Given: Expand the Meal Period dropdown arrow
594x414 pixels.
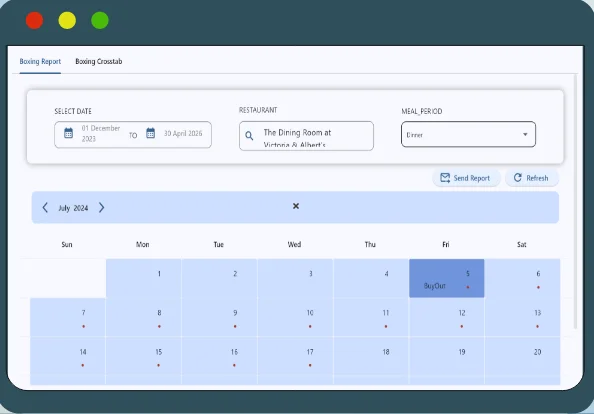Looking at the screenshot, I should click(x=525, y=134).
